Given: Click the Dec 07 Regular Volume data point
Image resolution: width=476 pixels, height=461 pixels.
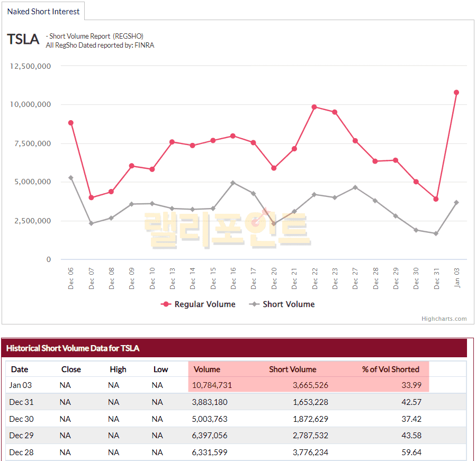Looking at the screenshot, I should tap(91, 197).
